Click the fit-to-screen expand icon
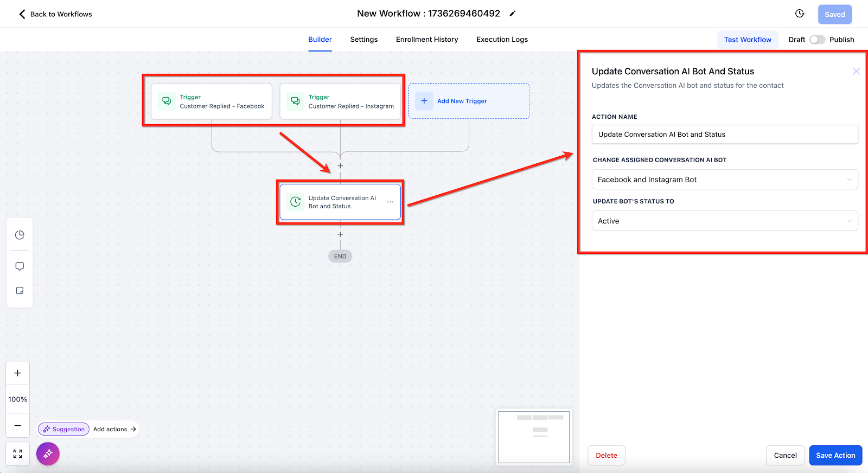The width and height of the screenshot is (868, 473). pos(18,454)
